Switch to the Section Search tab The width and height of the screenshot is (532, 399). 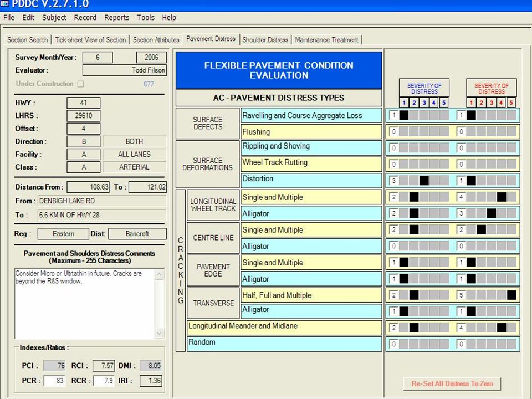(x=28, y=40)
